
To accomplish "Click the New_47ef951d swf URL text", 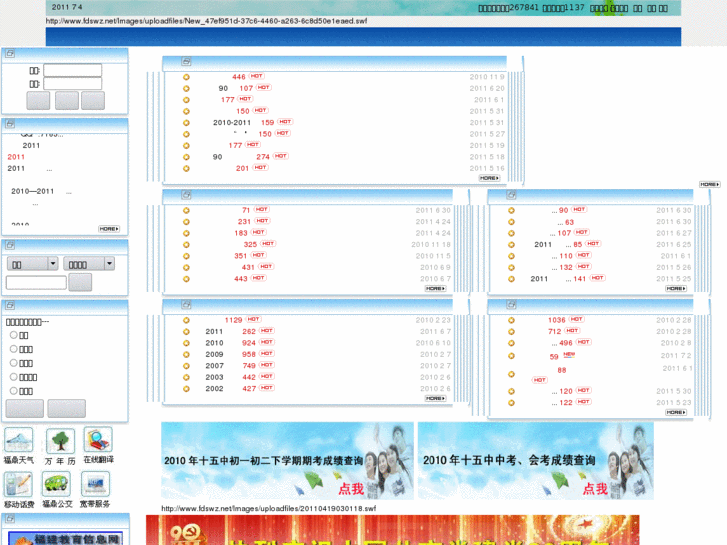I will 206,21.
